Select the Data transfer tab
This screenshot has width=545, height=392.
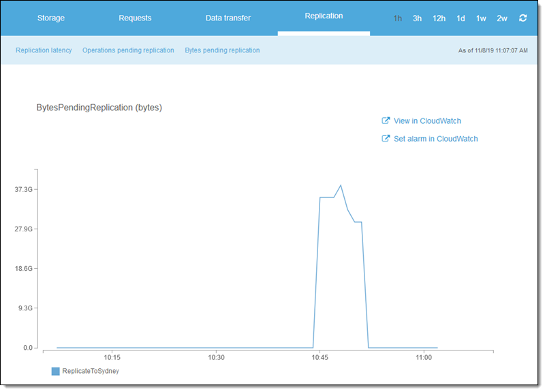(228, 18)
